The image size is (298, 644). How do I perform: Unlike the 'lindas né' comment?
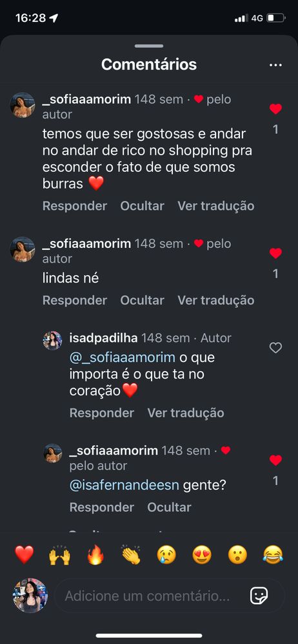pyautogui.click(x=275, y=253)
